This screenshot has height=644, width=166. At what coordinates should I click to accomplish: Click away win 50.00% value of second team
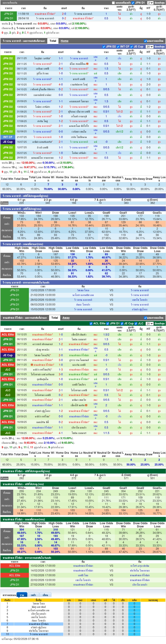(131, 465)
